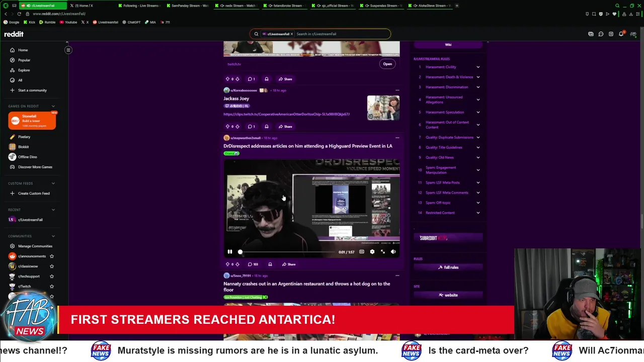Open the Nannaty hot dog post title
The height and width of the screenshot is (362, 644).
pos(306,287)
